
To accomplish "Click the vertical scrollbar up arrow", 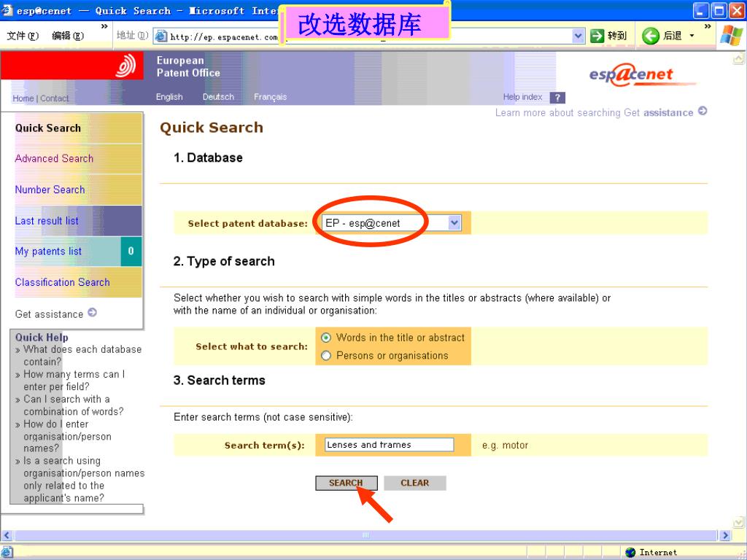I will pos(738,58).
